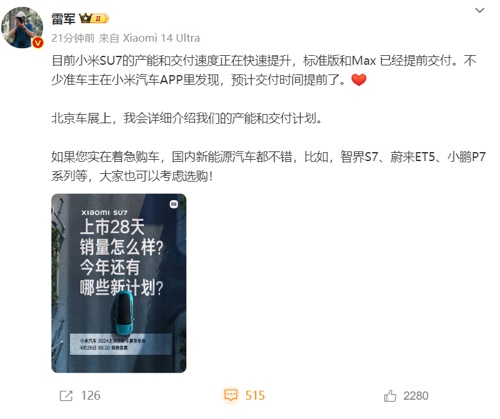Open the Xiaomi SU7 poster thumbnail
500x419 pixels.
[119, 283]
